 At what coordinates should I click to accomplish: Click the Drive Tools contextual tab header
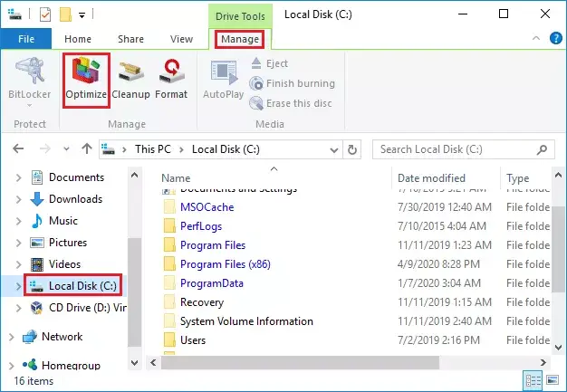[x=240, y=16]
